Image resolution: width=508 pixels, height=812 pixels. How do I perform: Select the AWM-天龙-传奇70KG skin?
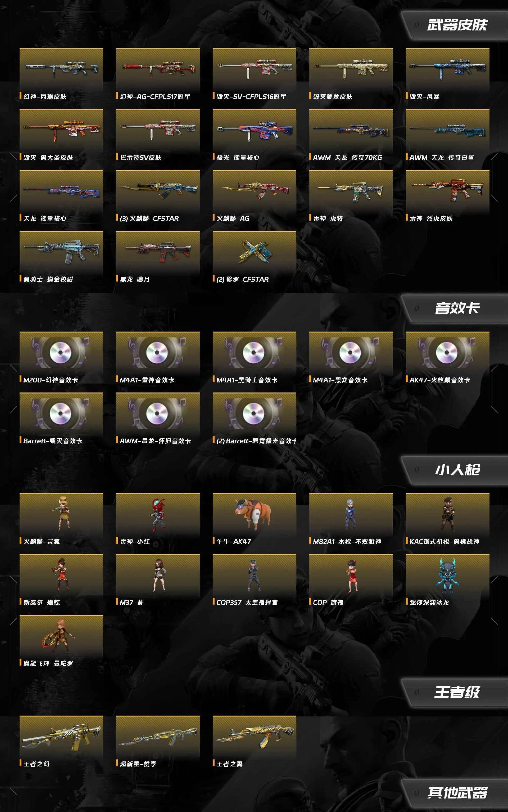(351, 135)
